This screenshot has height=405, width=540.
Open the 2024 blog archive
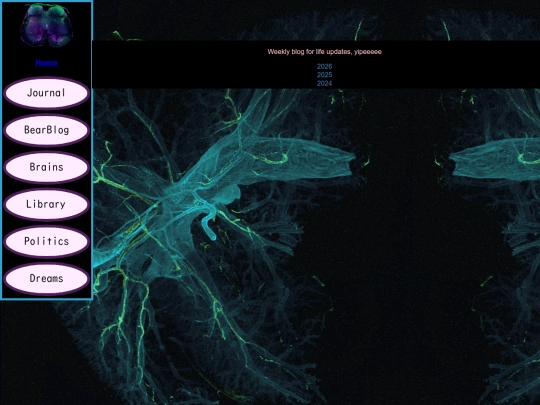click(x=324, y=83)
